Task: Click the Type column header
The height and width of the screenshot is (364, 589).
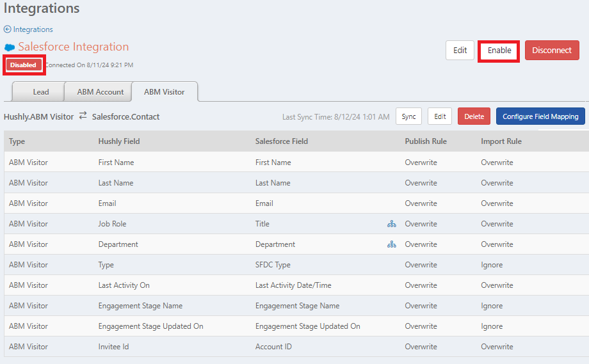Action: coord(17,141)
